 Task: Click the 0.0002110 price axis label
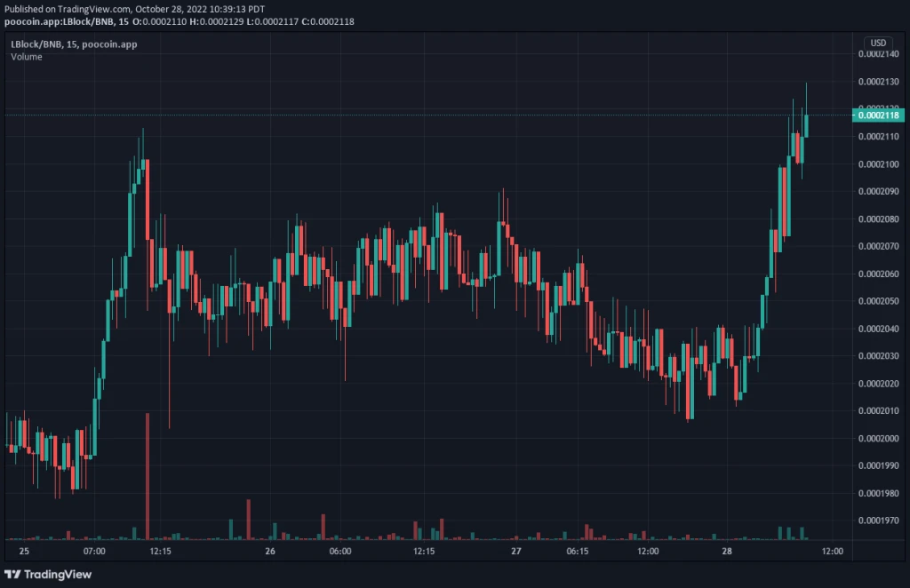pos(878,137)
